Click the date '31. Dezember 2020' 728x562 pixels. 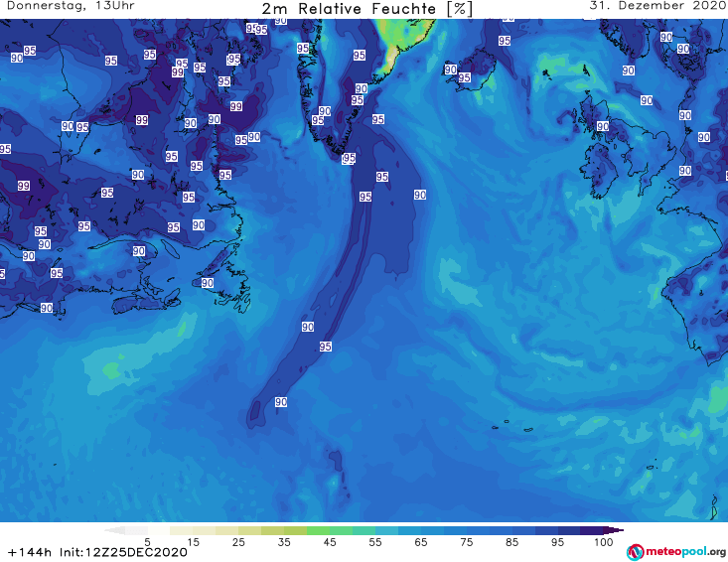[657, 6]
